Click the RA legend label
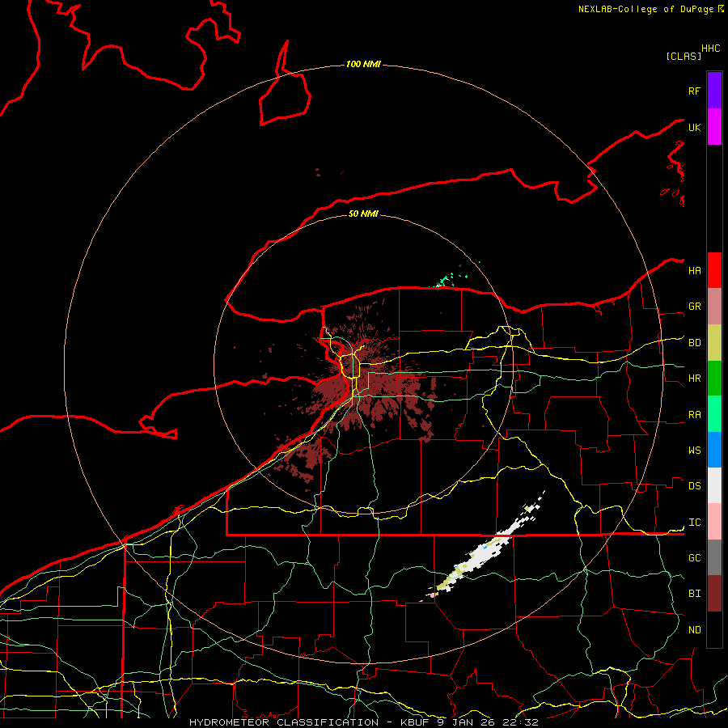 (694, 415)
